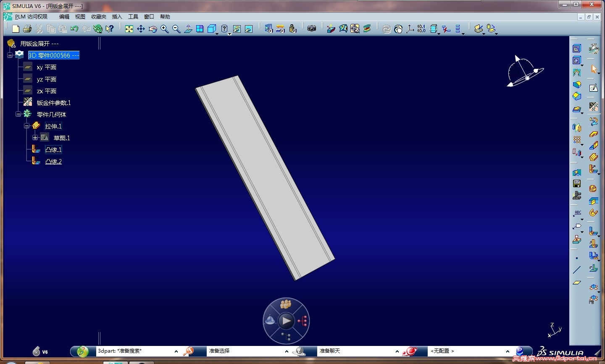Click the 准备聊天 chat field
605x364 pixels.
pos(355,351)
